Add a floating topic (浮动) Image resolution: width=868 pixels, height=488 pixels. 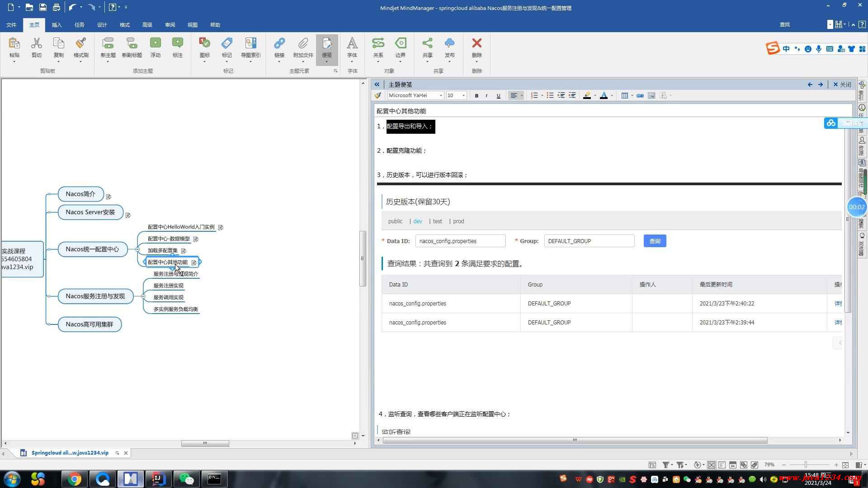click(x=156, y=48)
